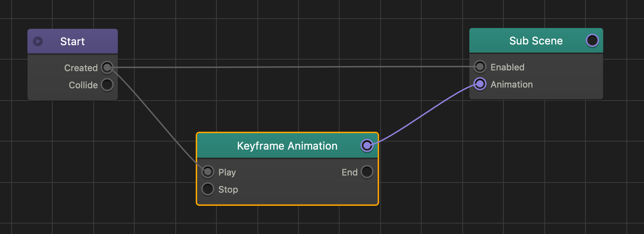The width and height of the screenshot is (644, 234).
Task: Click the Animation label text
Action: [511, 84]
